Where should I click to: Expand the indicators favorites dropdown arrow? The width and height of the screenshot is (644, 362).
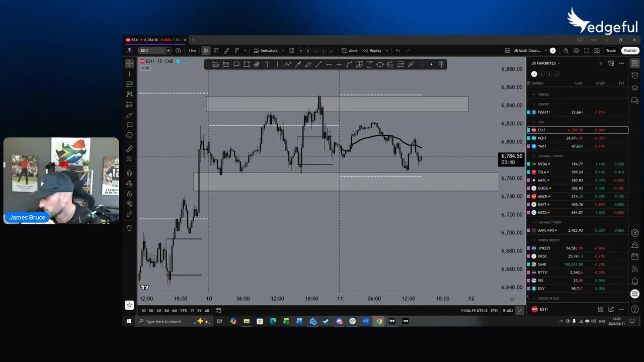click(x=283, y=50)
